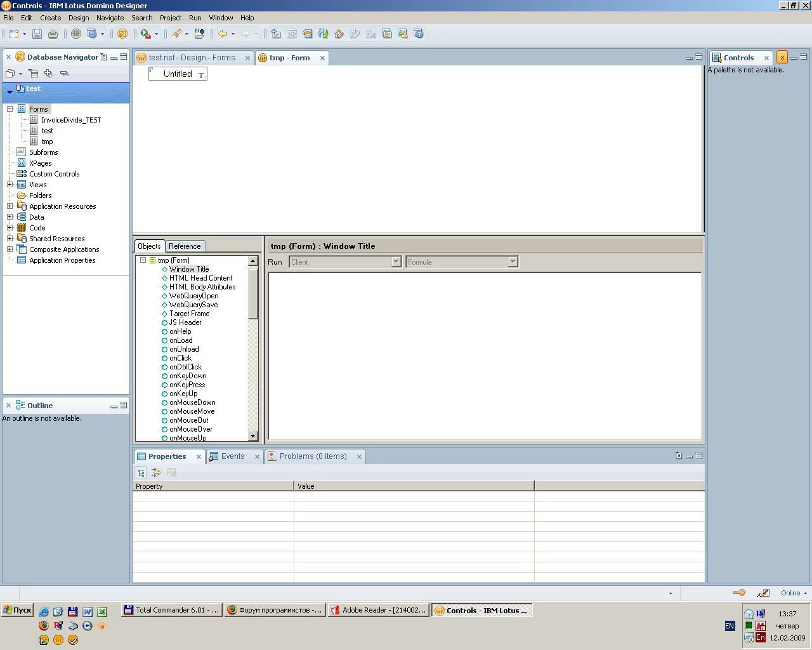Image resolution: width=812 pixels, height=650 pixels.
Task: Click the Help question mark toolbar icon
Action: [418, 34]
